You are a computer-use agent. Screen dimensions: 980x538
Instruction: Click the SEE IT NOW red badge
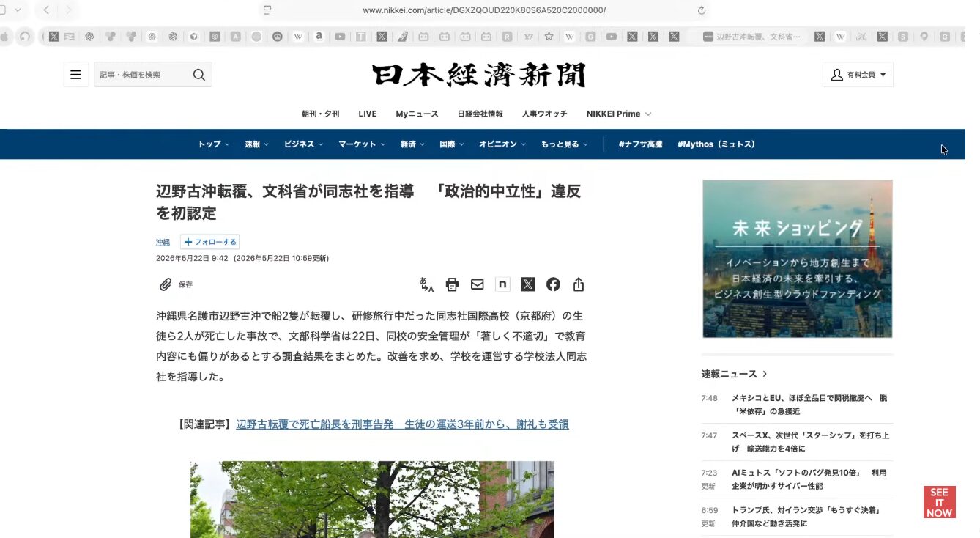pos(939,503)
